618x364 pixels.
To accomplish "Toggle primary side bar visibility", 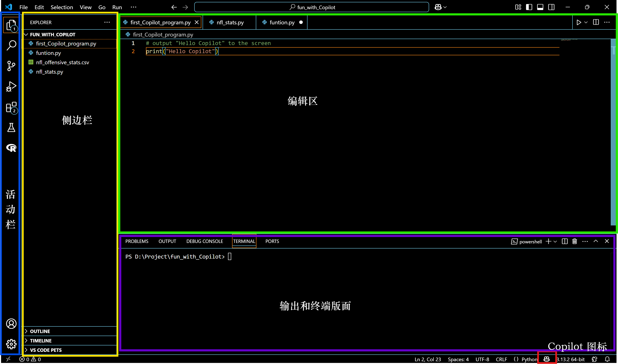I will pos(529,7).
